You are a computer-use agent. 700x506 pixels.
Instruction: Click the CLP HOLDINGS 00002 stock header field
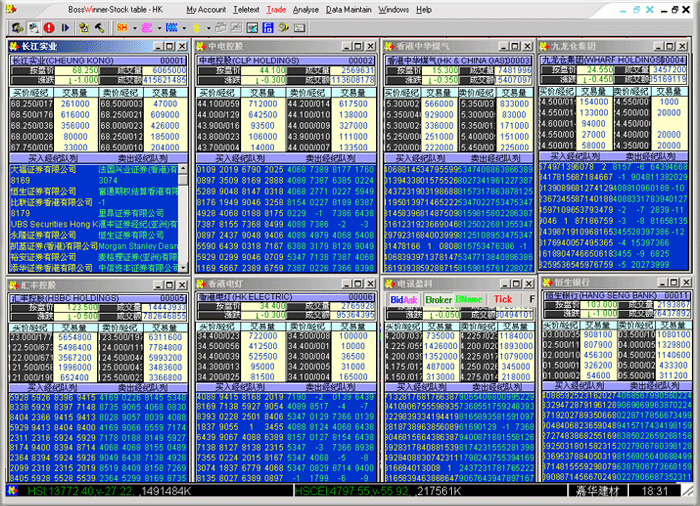click(x=286, y=60)
